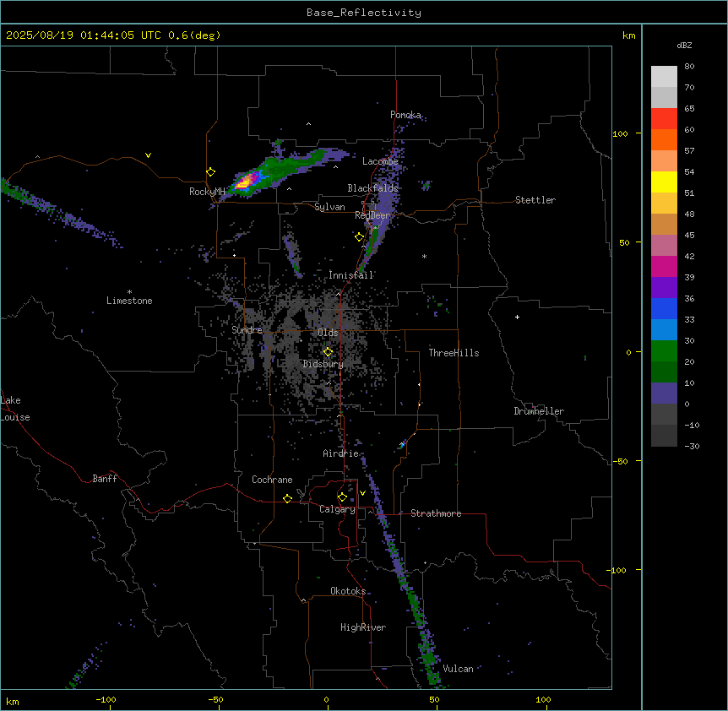Viewport: 728px width, 711px height.
Task: Click the Olds city label
Action: [328, 333]
